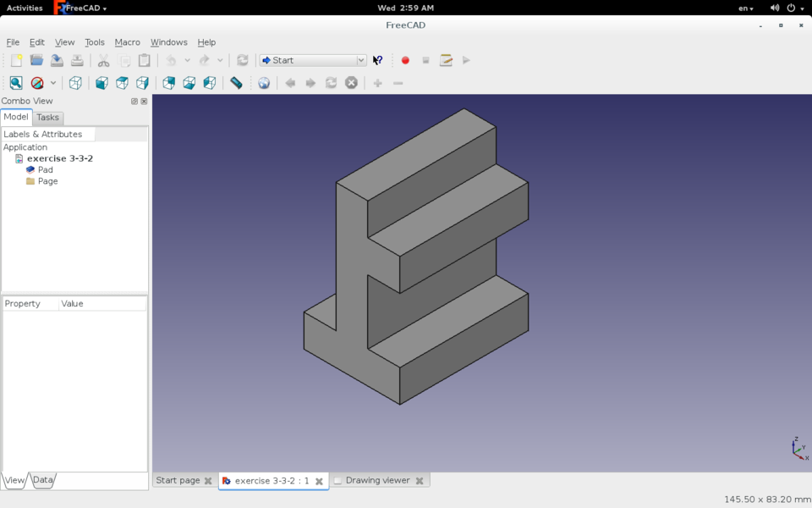Fit the model to the view
The height and width of the screenshot is (508, 812).
click(16, 82)
